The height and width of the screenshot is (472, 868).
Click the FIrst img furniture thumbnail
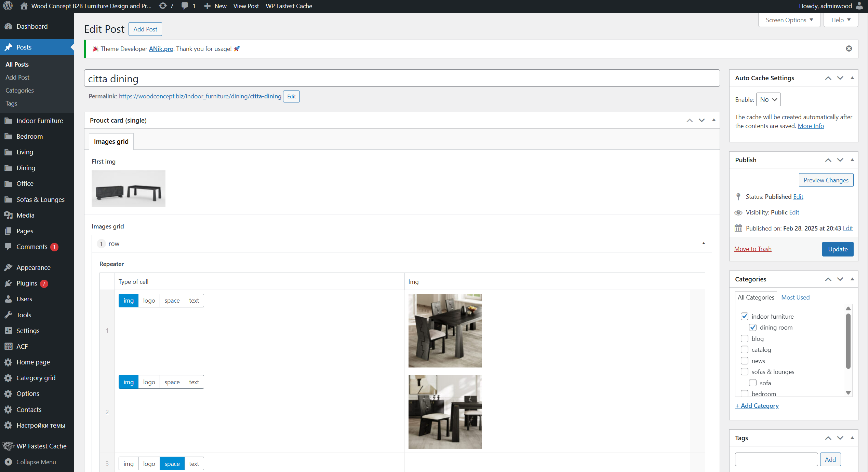[129, 189]
